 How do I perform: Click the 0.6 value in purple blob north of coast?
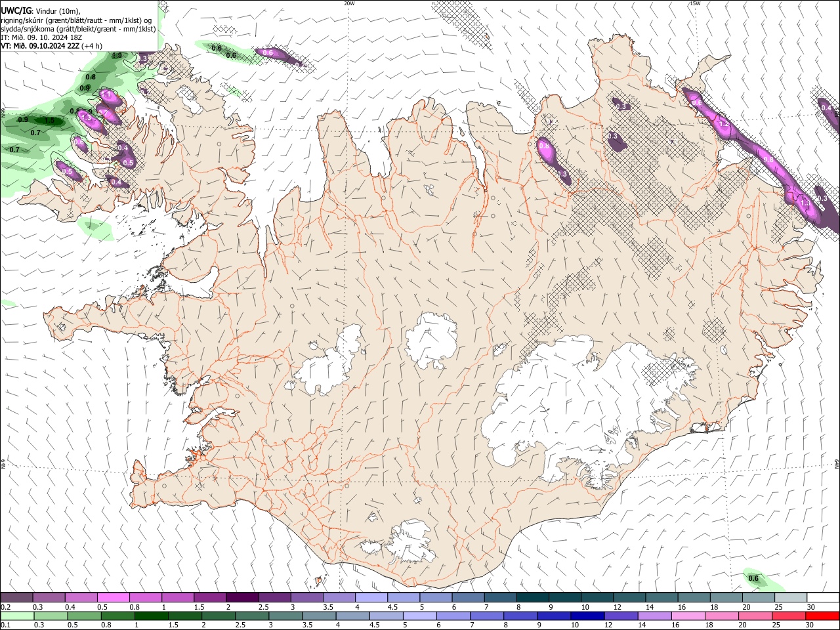pyautogui.click(x=268, y=52)
